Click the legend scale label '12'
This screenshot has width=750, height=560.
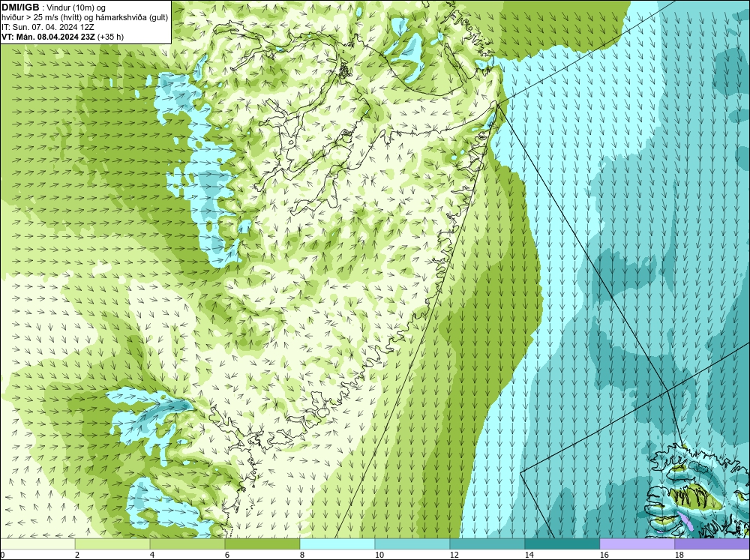454,555
